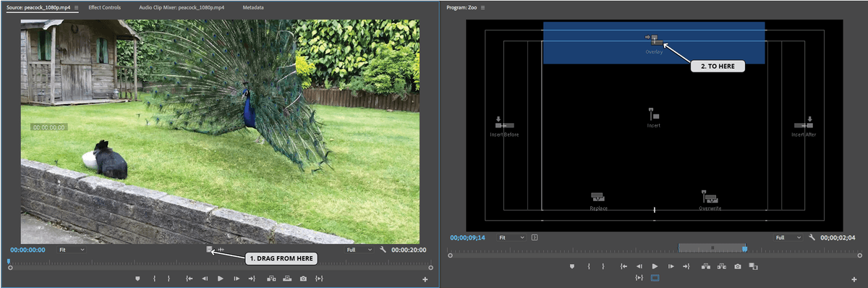Screen dimensions: 868x288
Task: Click the Program In/Out range center grip
Action: pos(712,247)
